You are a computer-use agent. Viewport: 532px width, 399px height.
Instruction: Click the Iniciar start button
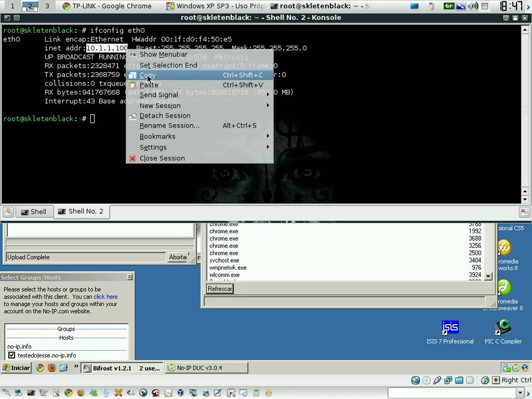coord(16,368)
